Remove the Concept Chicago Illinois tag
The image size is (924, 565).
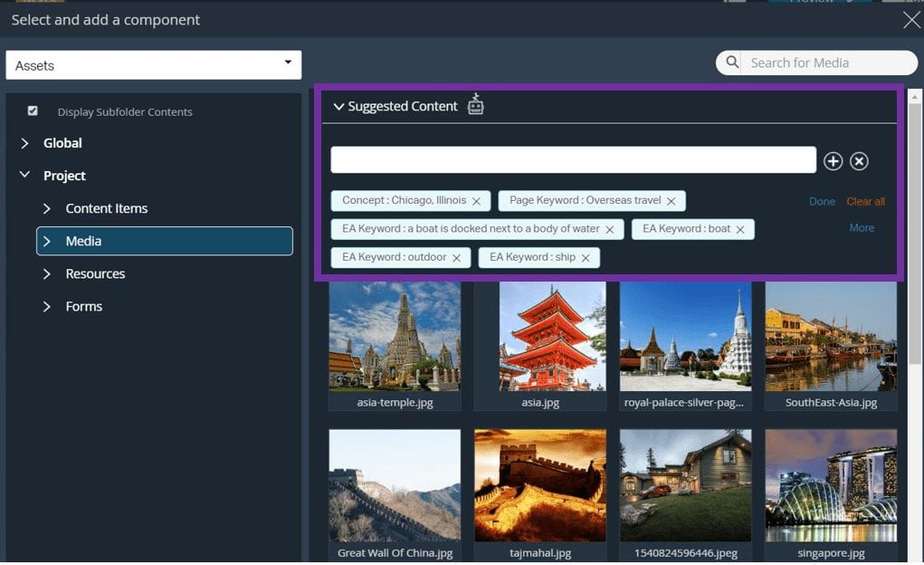[x=477, y=200]
